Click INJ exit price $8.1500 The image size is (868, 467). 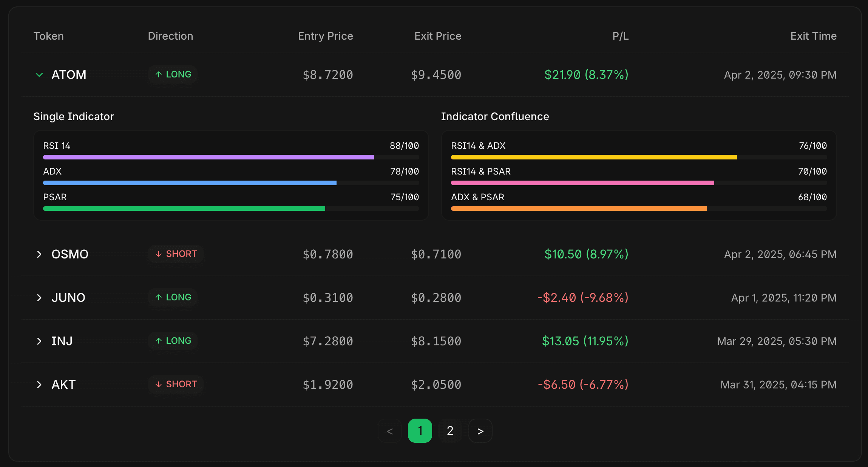point(436,341)
